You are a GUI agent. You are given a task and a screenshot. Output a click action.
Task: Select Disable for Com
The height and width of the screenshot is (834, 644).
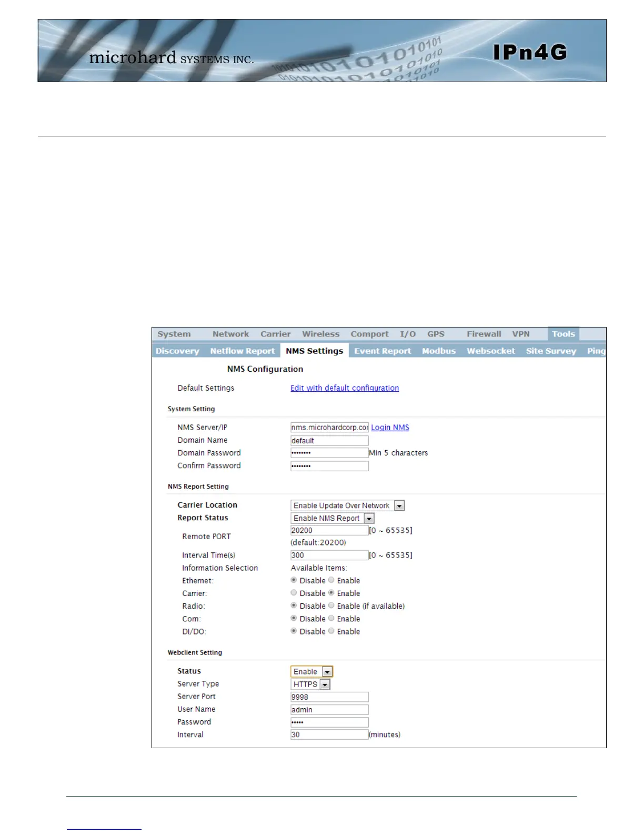click(294, 619)
